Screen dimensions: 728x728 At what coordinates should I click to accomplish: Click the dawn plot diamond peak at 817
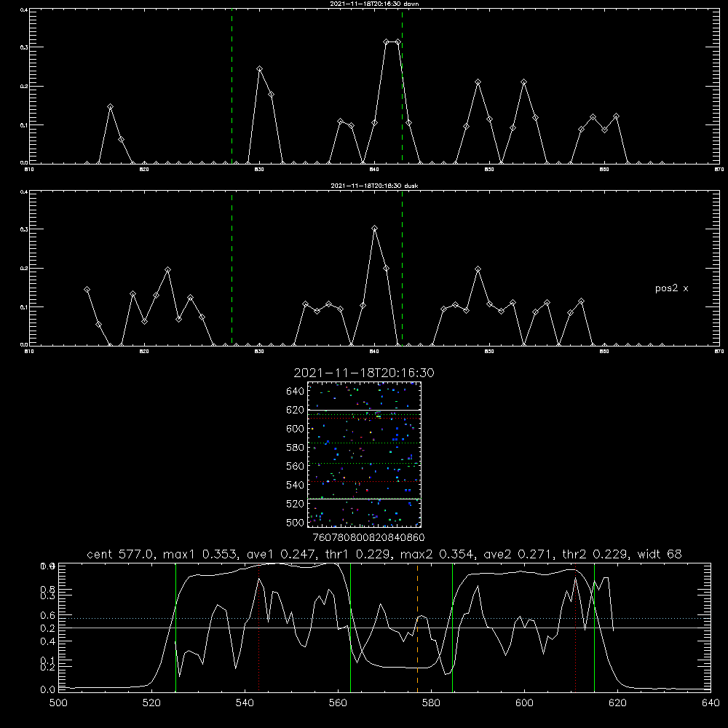click(x=110, y=107)
